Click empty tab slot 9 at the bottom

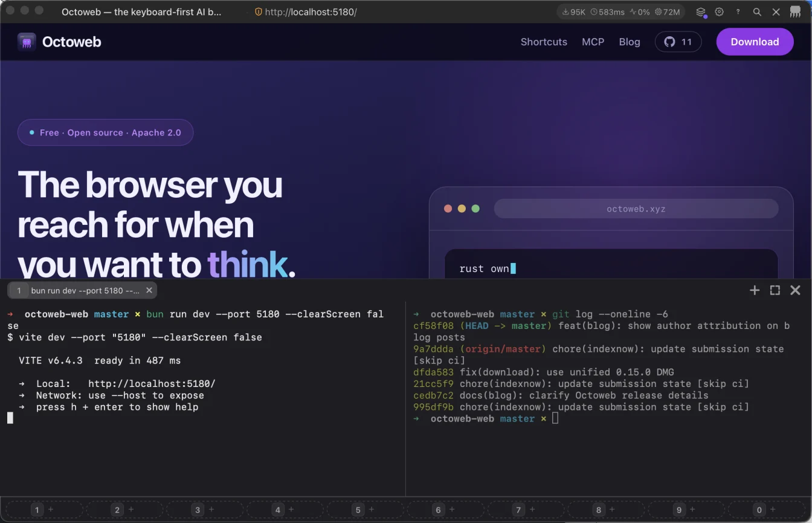tap(686, 510)
